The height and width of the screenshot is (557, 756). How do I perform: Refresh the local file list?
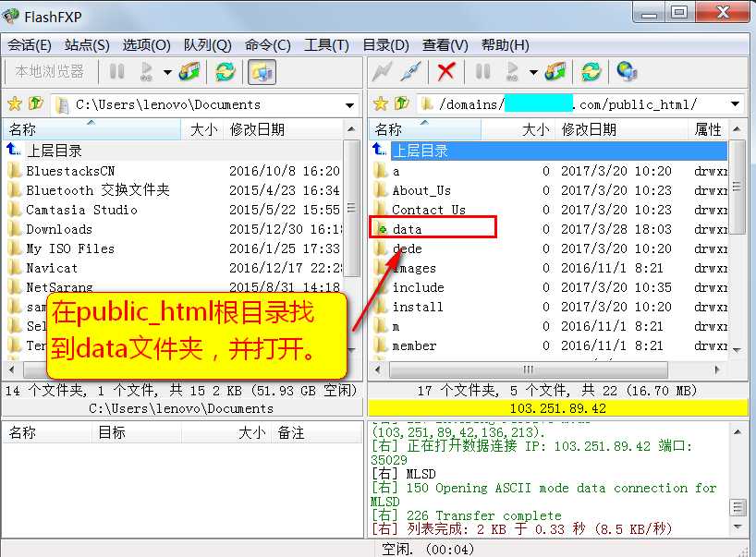pos(225,72)
